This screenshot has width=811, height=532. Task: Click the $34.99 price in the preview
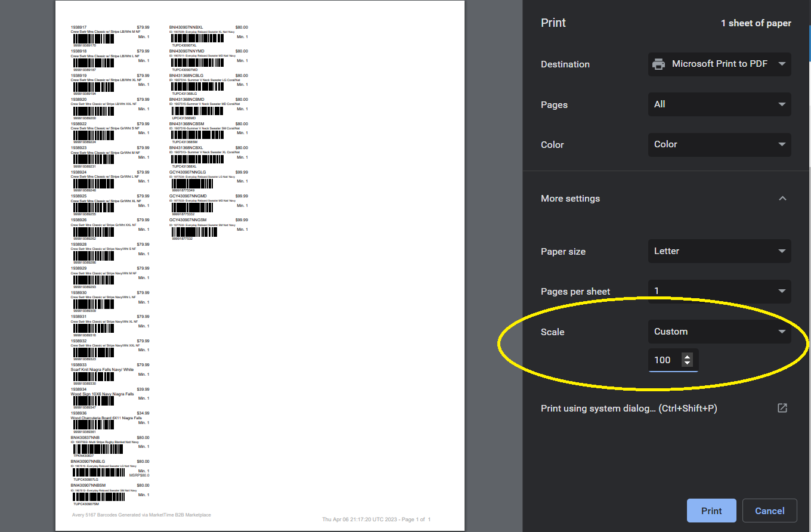click(x=143, y=413)
